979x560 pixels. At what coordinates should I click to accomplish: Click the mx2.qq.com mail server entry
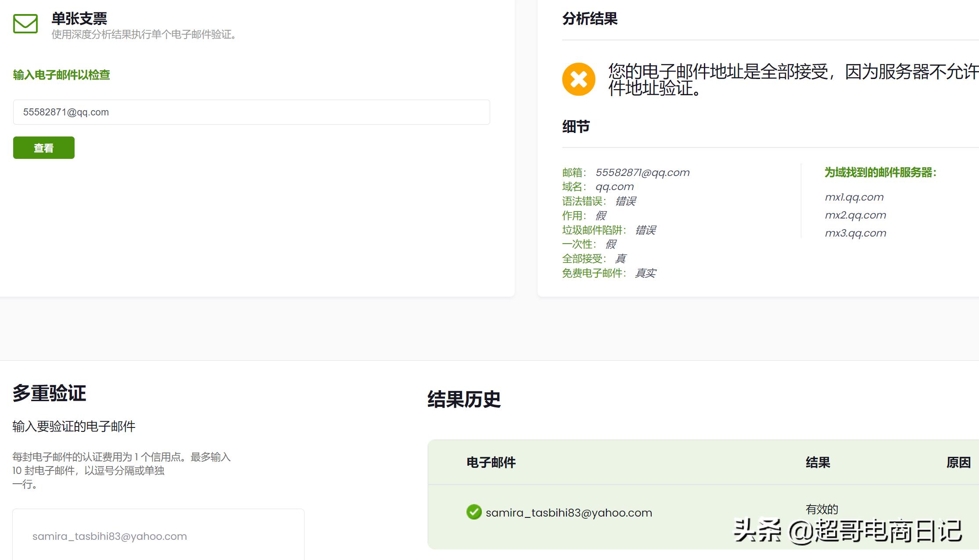pyautogui.click(x=856, y=215)
